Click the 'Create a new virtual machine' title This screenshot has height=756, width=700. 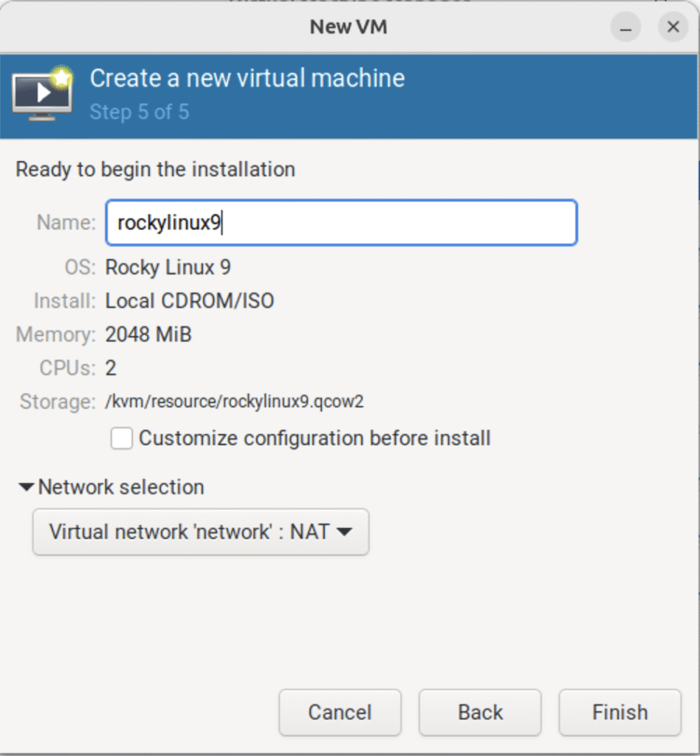click(247, 78)
